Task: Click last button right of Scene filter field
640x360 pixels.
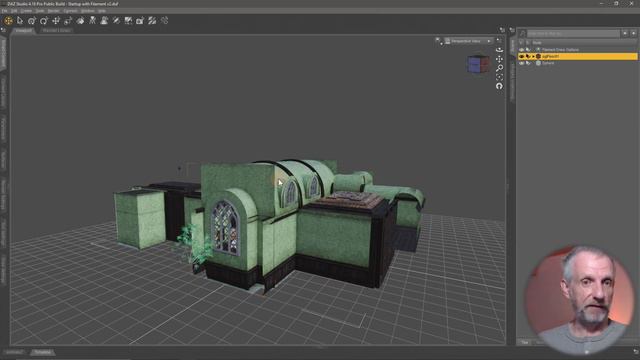Action: coord(633,33)
